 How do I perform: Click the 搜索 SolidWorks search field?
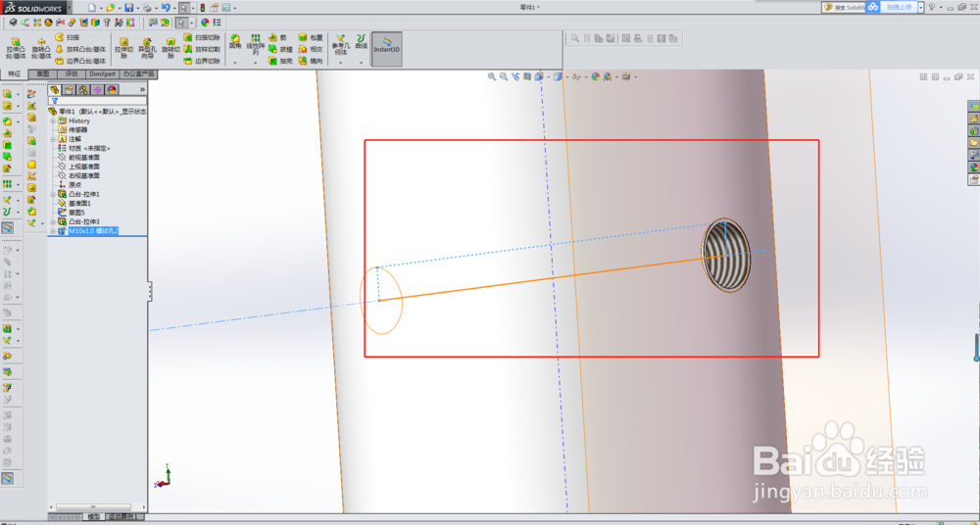point(844,8)
